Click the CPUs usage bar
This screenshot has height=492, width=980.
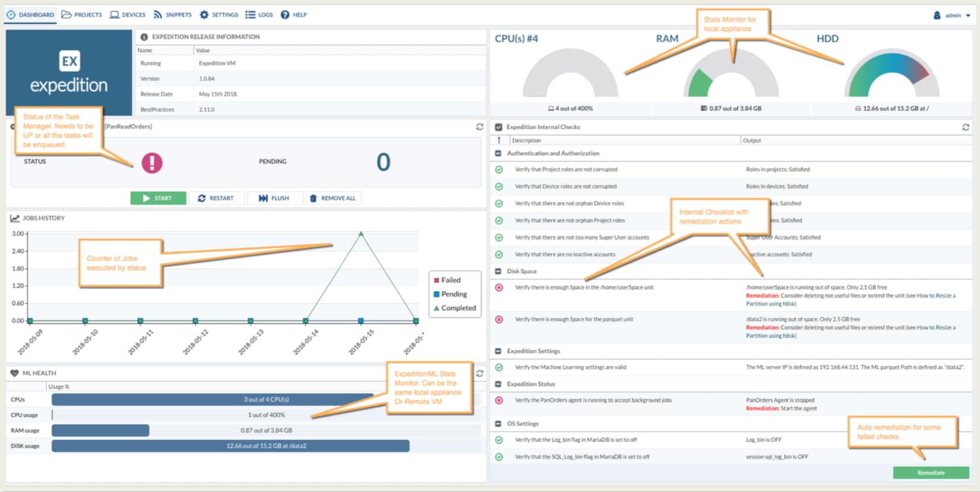pyautogui.click(x=266, y=399)
